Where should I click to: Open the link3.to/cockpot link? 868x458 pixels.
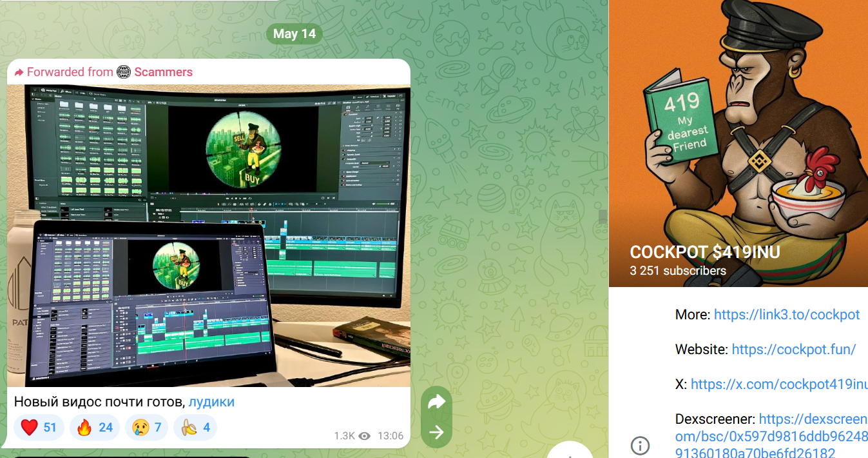tap(787, 315)
